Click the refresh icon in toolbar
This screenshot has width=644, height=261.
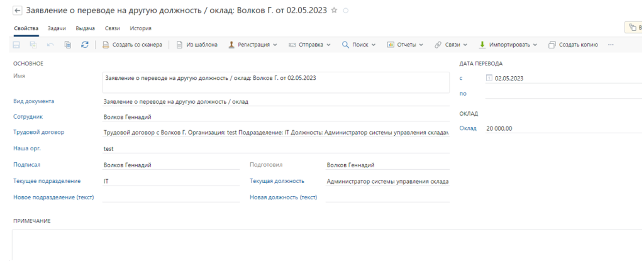tap(85, 45)
